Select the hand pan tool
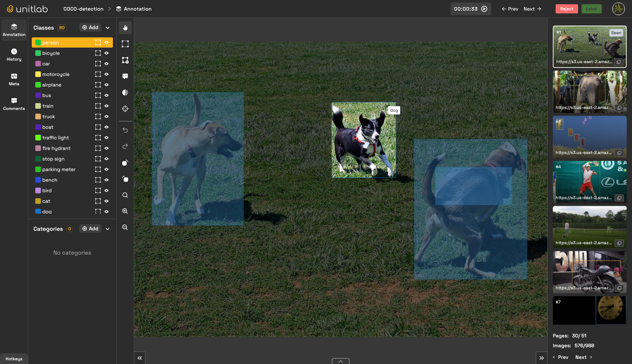Screen dimensions: 632x364 coord(125,28)
